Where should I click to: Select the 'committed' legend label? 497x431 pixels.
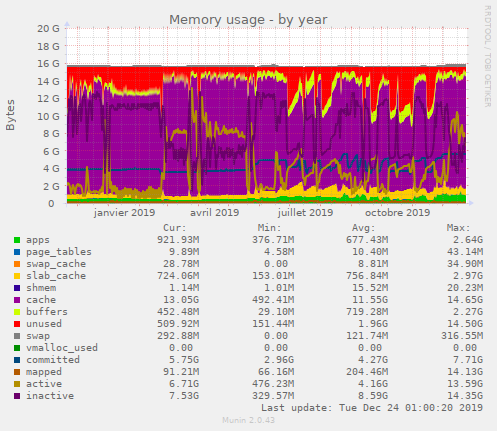(53, 360)
